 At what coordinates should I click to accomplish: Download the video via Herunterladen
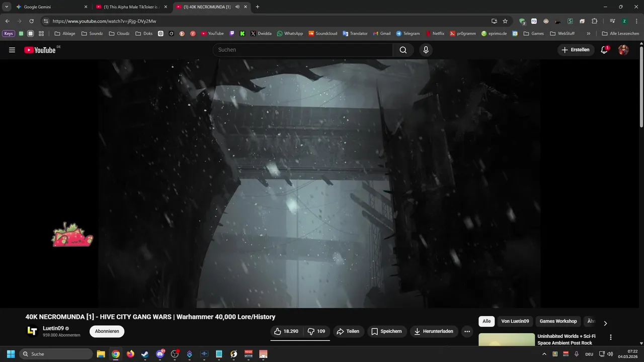433,331
